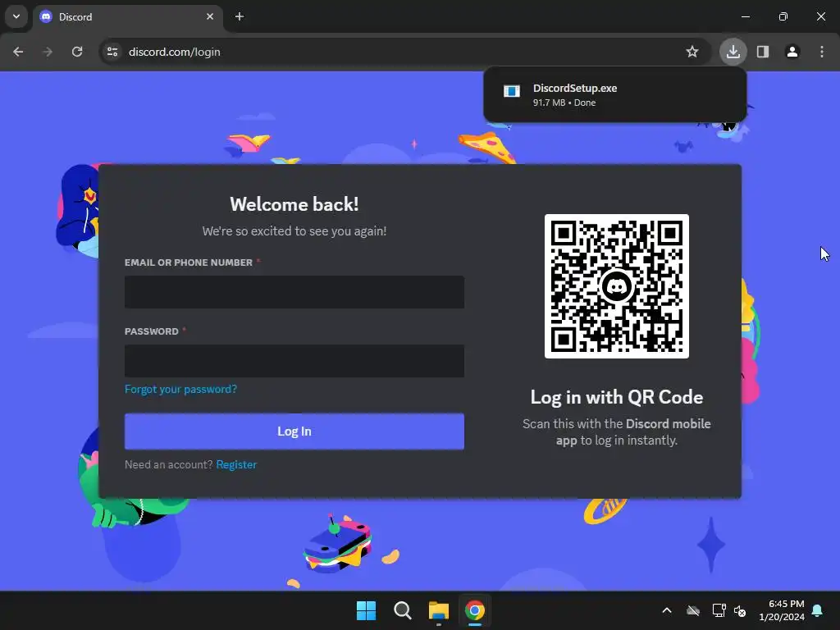The width and height of the screenshot is (840, 630).
Task: Open the tab search dropdown arrow
Action: pyautogui.click(x=16, y=16)
